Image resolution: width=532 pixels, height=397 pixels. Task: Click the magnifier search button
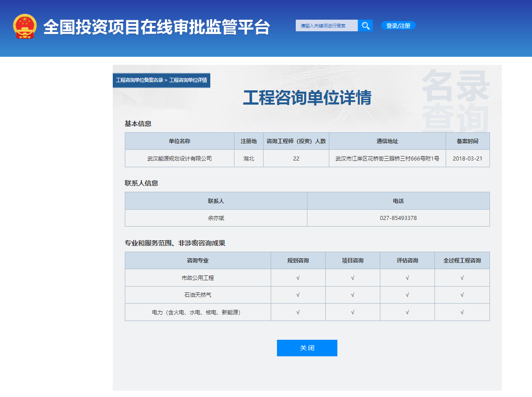click(366, 25)
